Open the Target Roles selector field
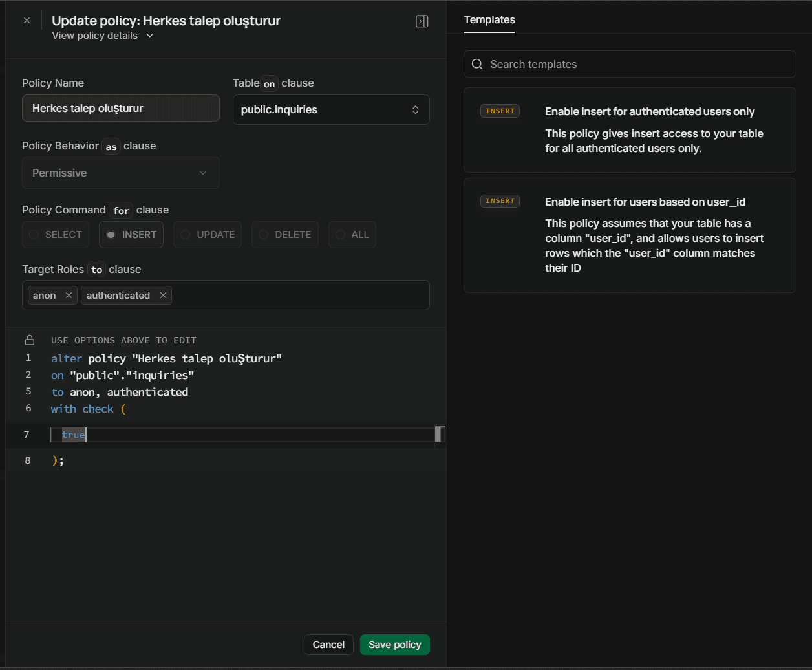The width and height of the screenshot is (812, 670). (x=226, y=295)
